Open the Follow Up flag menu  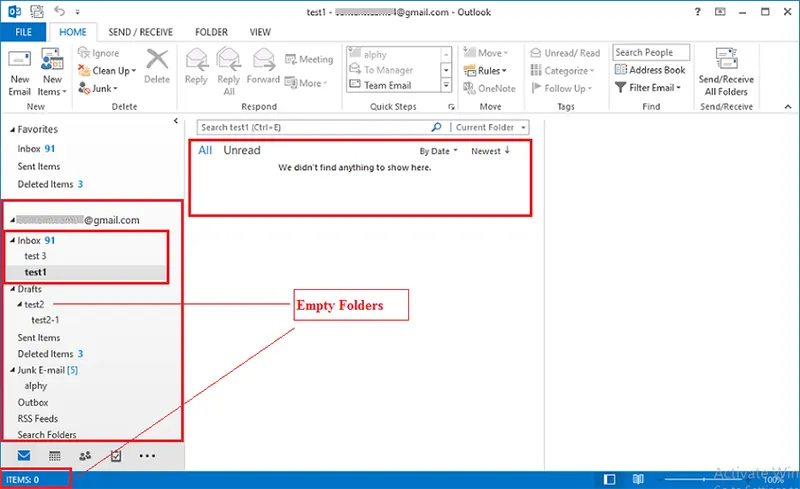[561, 88]
